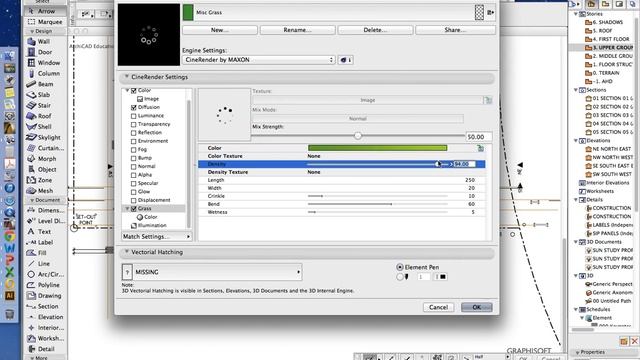
Task: Click the Bend slider in grass settings
Action: 378,204
